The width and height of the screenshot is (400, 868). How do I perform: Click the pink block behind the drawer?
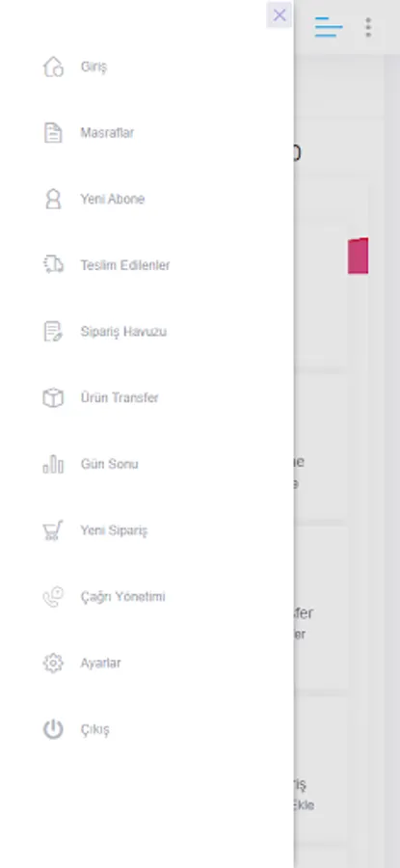[x=358, y=256]
